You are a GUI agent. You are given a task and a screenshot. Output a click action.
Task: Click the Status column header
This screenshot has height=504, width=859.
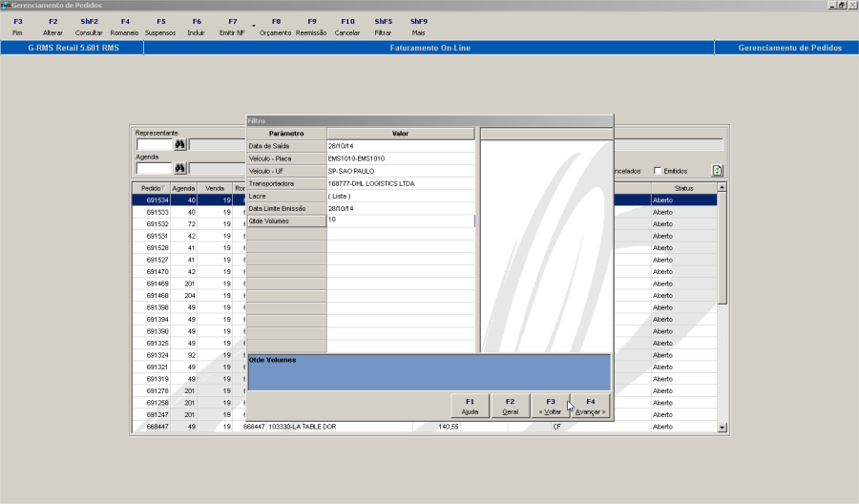pos(682,188)
